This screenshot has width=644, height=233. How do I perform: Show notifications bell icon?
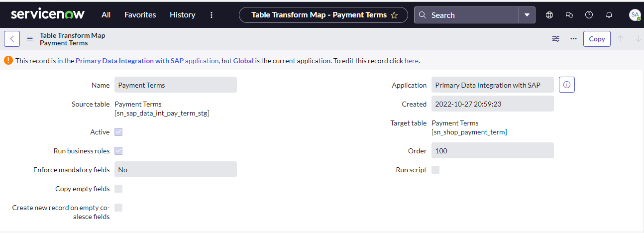point(609,15)
